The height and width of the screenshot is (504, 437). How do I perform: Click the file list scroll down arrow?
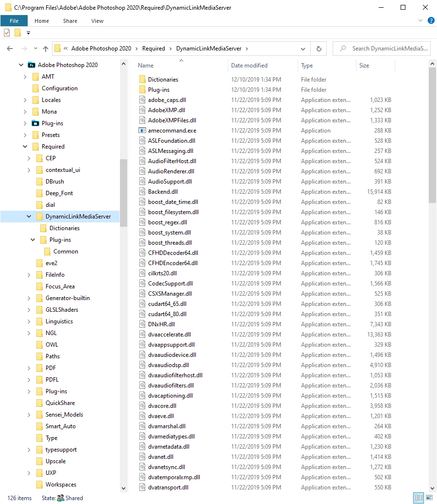click(432, 488)
